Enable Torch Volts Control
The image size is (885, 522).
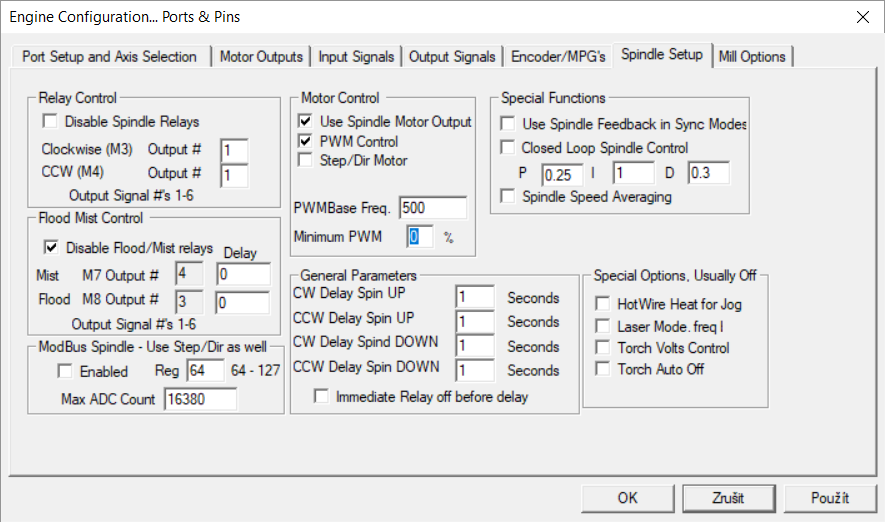(x=602, y=348)
